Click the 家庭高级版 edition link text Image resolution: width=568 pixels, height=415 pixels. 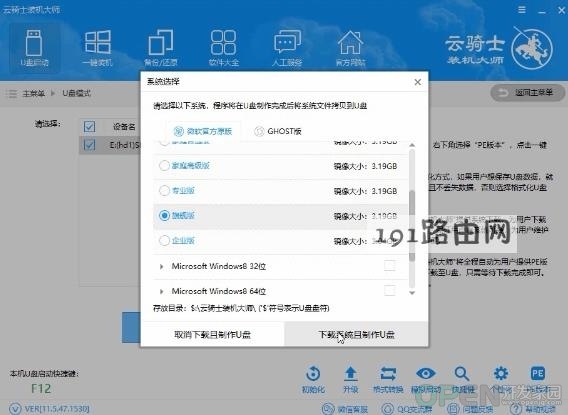coord(191,166)
